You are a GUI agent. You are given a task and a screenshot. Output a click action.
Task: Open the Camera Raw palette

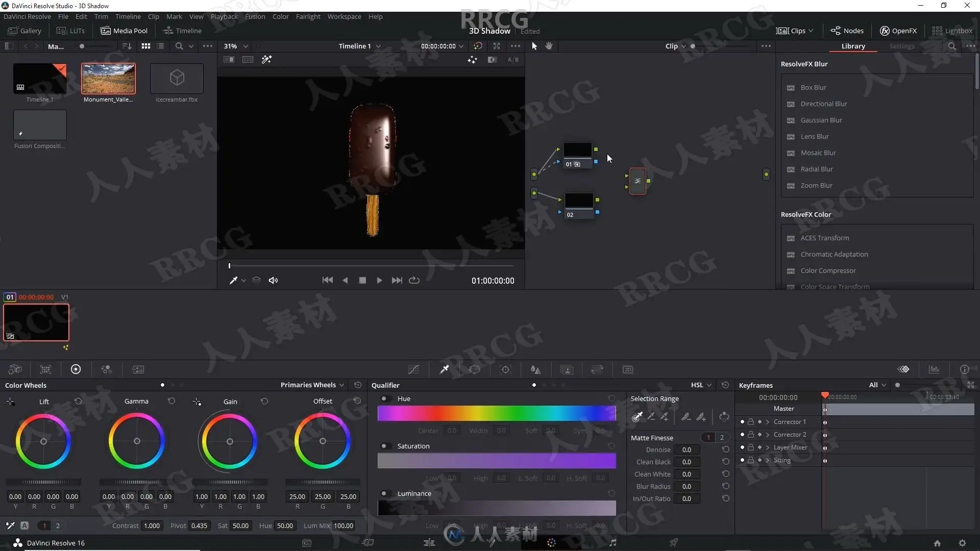(x=15, y=369)
